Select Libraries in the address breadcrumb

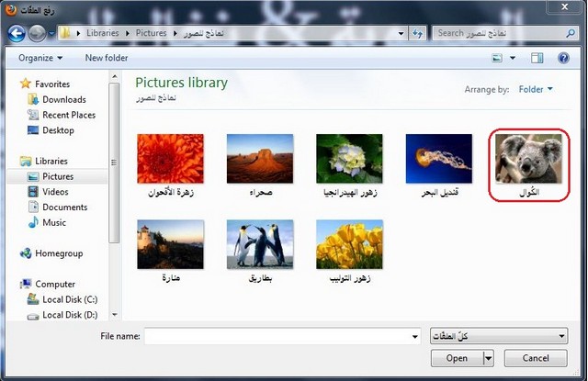click(102, 33)
